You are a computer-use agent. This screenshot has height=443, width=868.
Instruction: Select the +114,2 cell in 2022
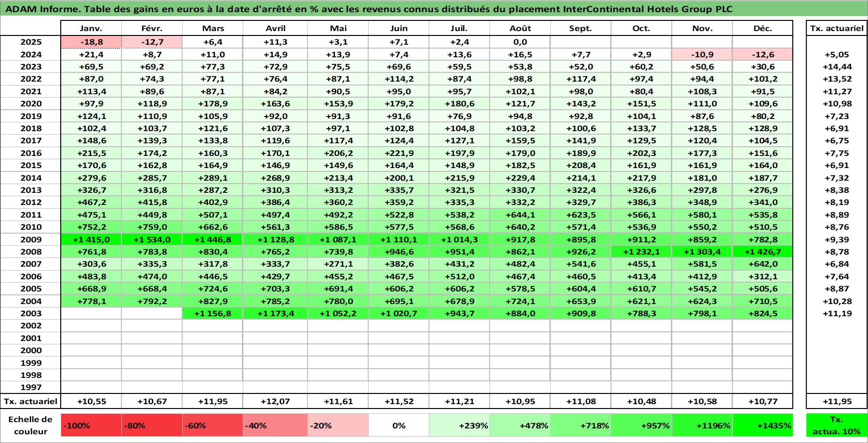pyautogui.click(x=398, y=79)
